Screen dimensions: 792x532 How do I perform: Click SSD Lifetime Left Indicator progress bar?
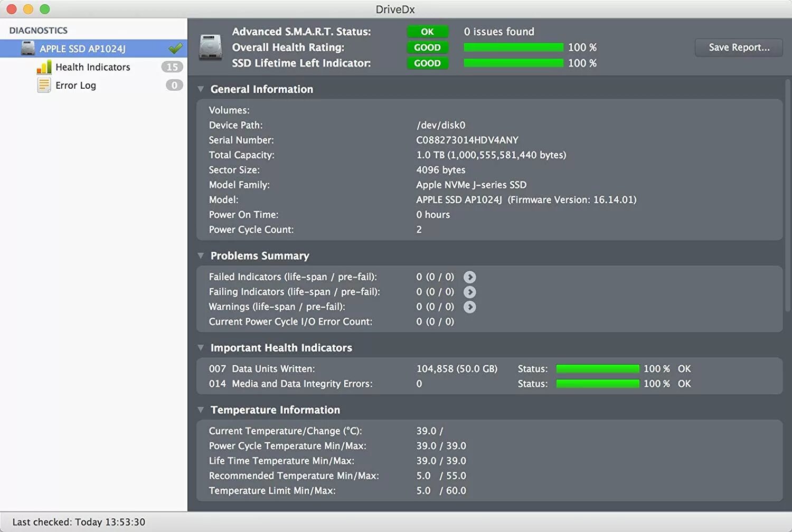click(513, 63)
